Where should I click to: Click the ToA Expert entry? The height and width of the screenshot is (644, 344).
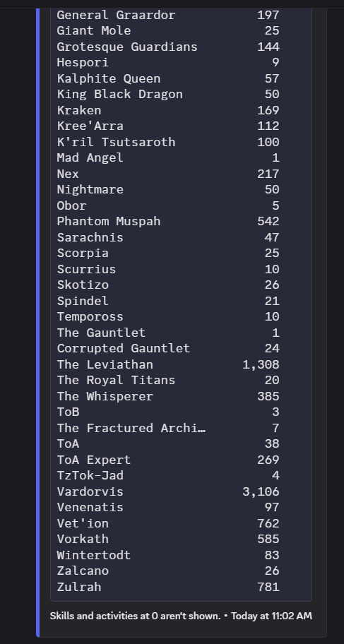94,460
